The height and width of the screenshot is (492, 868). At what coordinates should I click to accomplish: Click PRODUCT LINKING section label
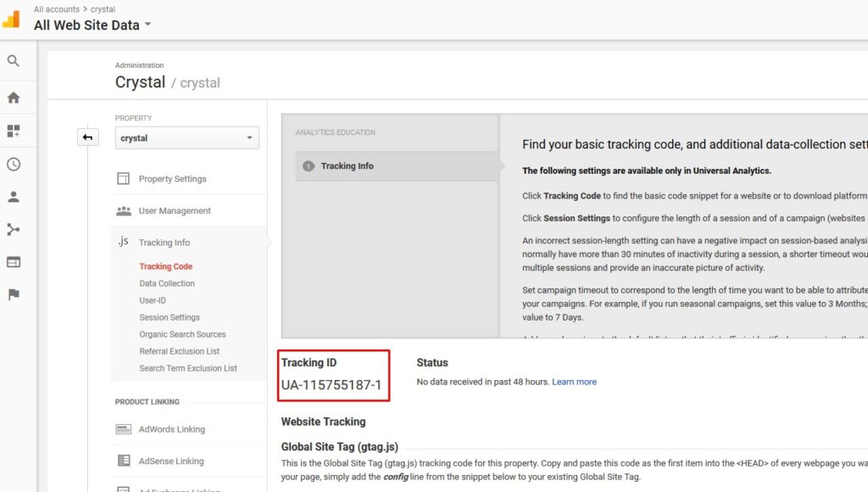[147, 402]
